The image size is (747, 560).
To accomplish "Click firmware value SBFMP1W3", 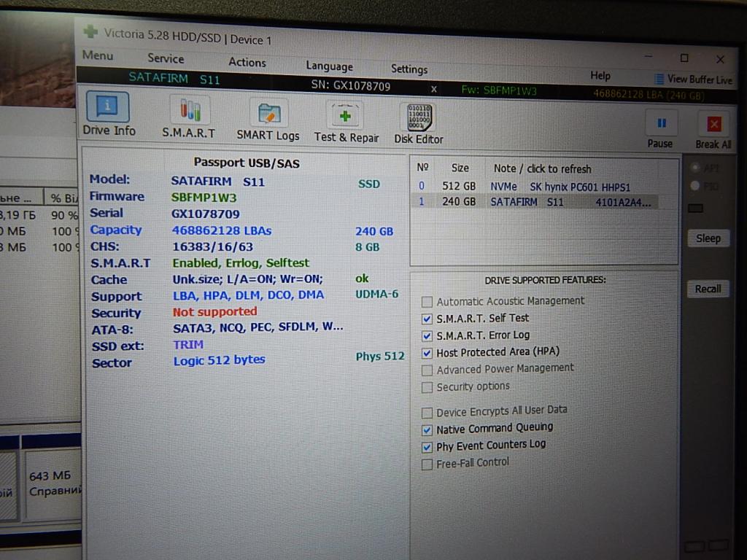I will 204,198.
